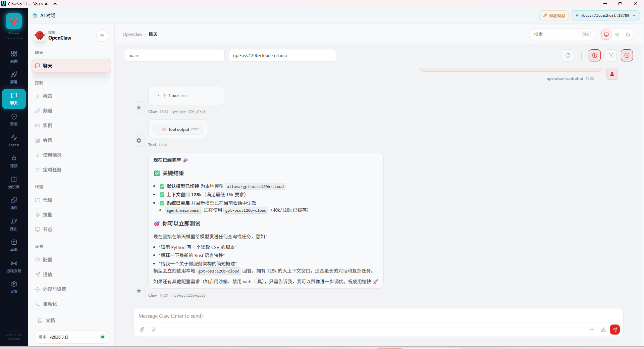Open 通信 in the sidebar
Screen dimensions: 644x349
point(71,275)
